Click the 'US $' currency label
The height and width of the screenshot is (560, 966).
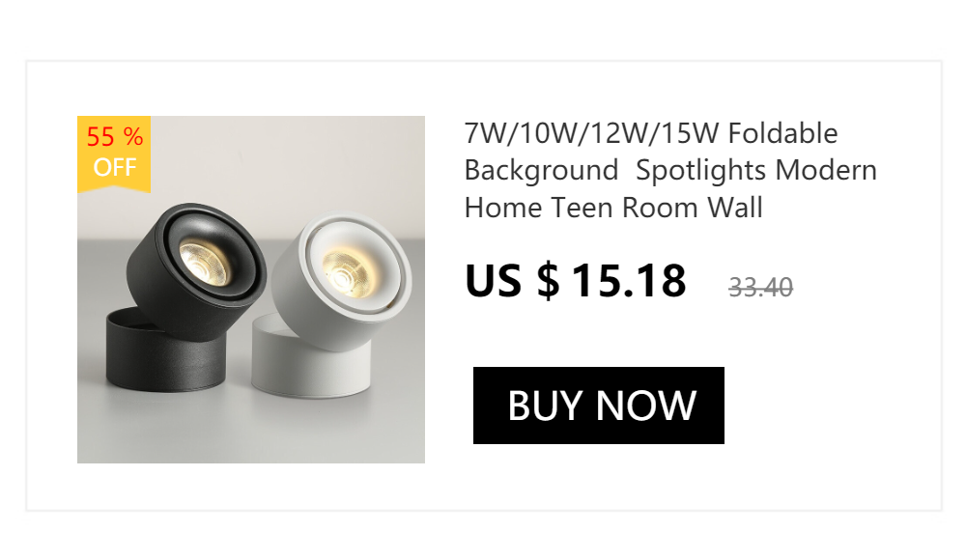click(x=512, y=281)
